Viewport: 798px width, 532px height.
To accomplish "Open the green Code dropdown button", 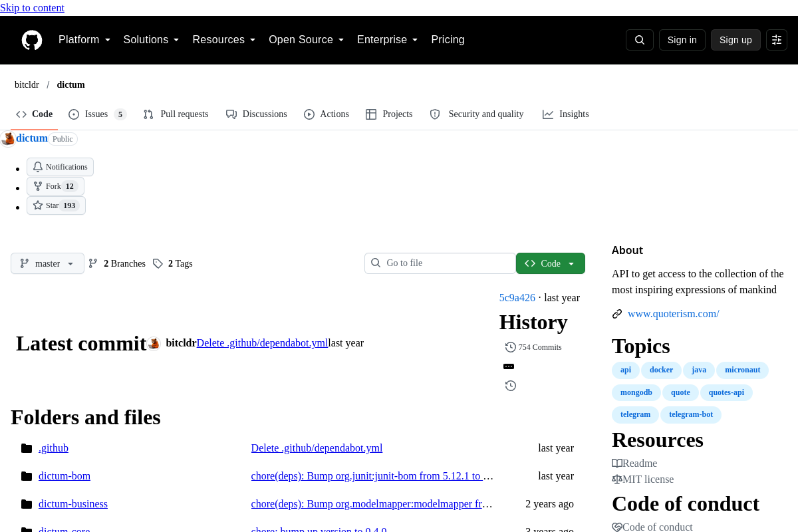I will tap(551, 263).
